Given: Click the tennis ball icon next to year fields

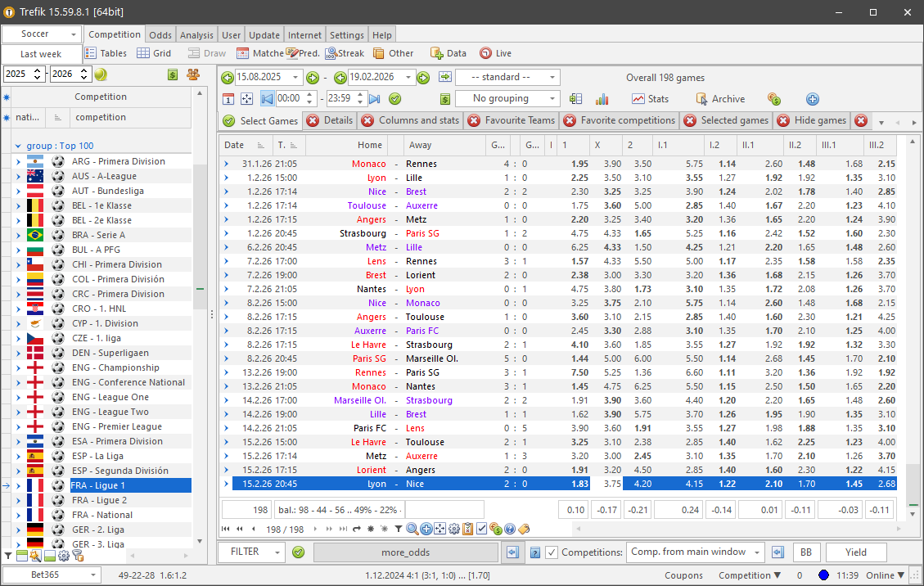Looking at the screenshot, I should [x=101, y=74].
